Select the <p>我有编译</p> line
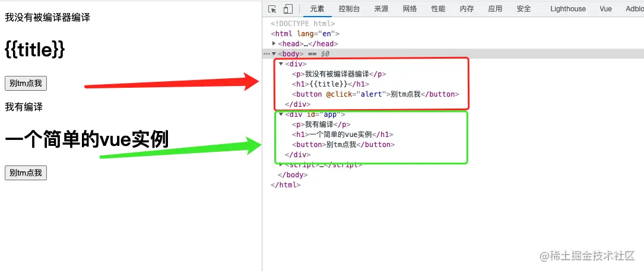The height and width of the screenshot is (271, 644). pyautogui.click(x=321, y=125)
